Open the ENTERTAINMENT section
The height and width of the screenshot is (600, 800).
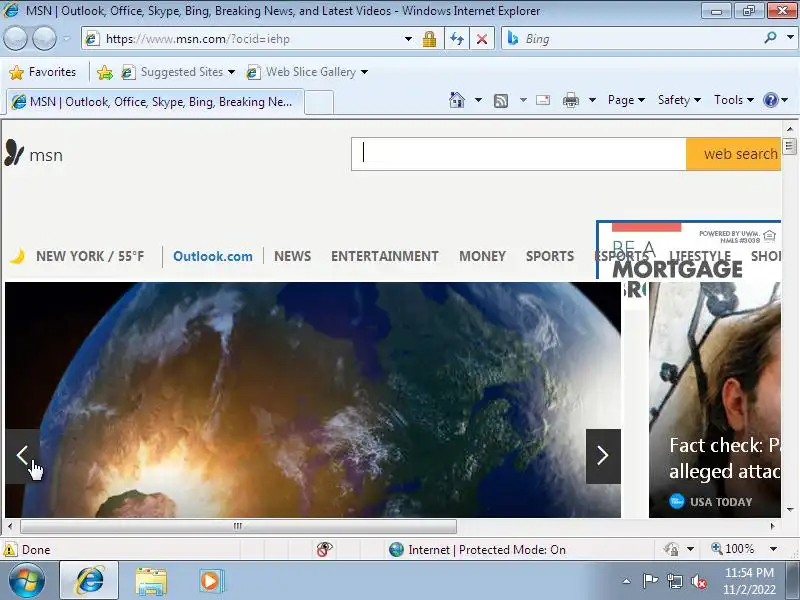pyautogui.click(x=385, y=256)
